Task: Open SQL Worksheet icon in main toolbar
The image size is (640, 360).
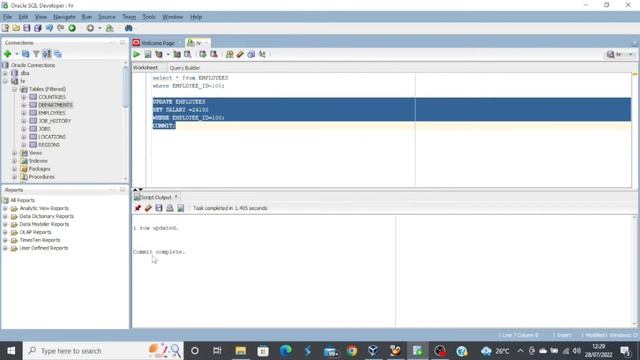Action: (x=109, y=28)
